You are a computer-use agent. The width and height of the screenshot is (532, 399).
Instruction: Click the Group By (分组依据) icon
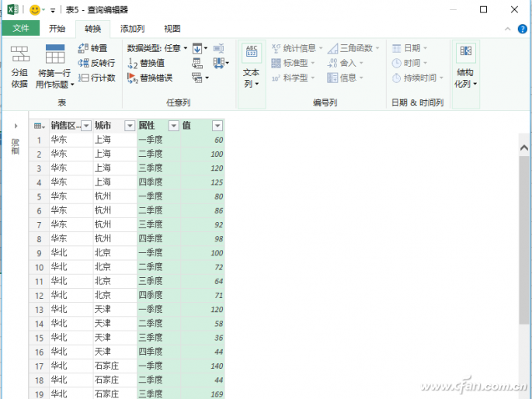[19, 54]
